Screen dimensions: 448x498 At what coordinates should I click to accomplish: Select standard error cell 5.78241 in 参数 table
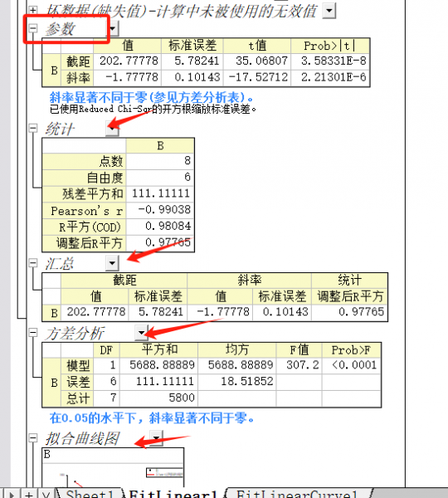[x=192, y=61]
